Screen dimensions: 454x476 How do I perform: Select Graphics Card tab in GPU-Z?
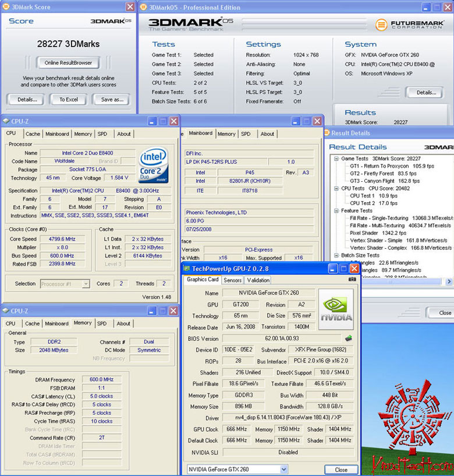pos(203,279)
